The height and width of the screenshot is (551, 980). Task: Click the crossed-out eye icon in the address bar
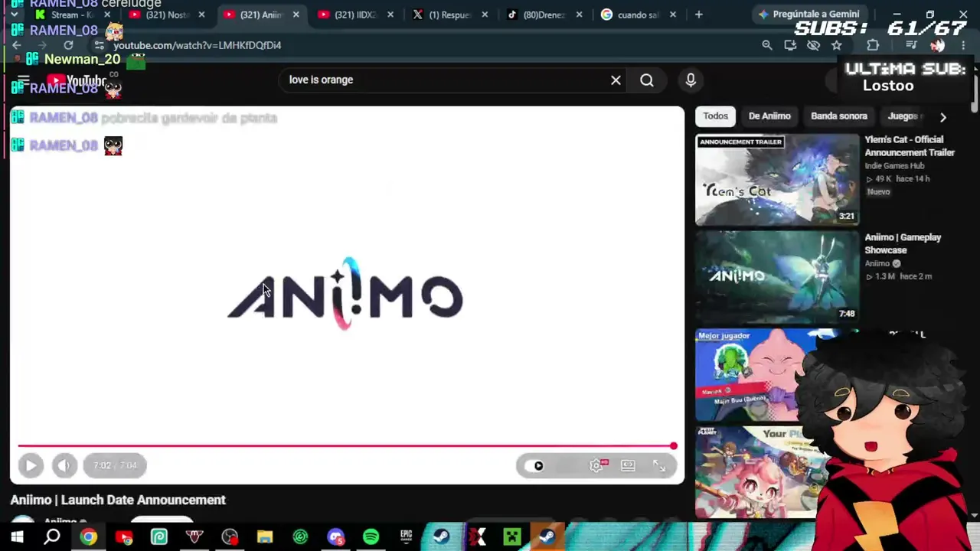click(813, 45)
